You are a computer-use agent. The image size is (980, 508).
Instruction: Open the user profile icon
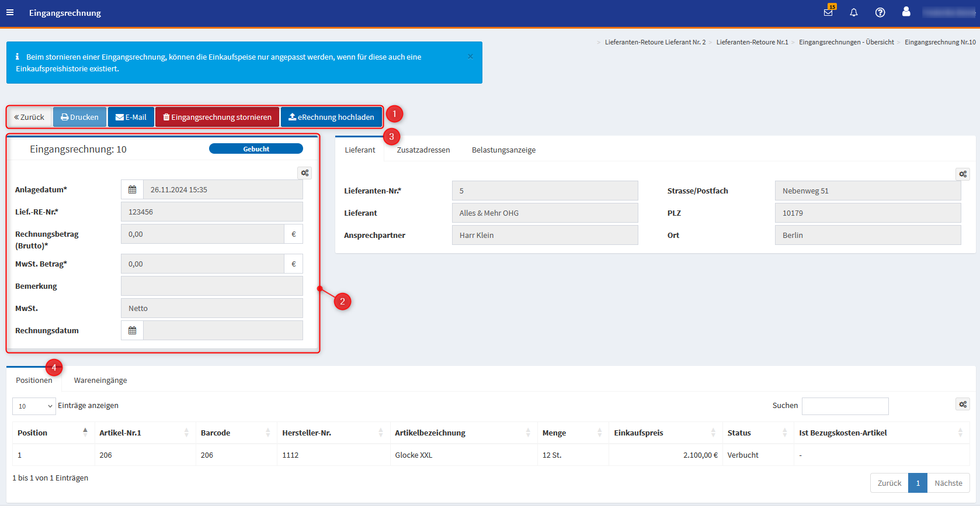pos(906,12)
